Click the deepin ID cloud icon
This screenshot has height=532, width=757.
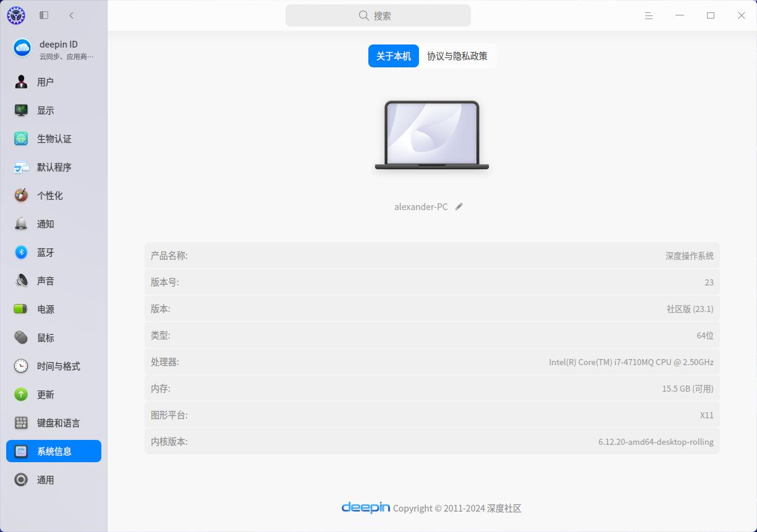[22, 48]
